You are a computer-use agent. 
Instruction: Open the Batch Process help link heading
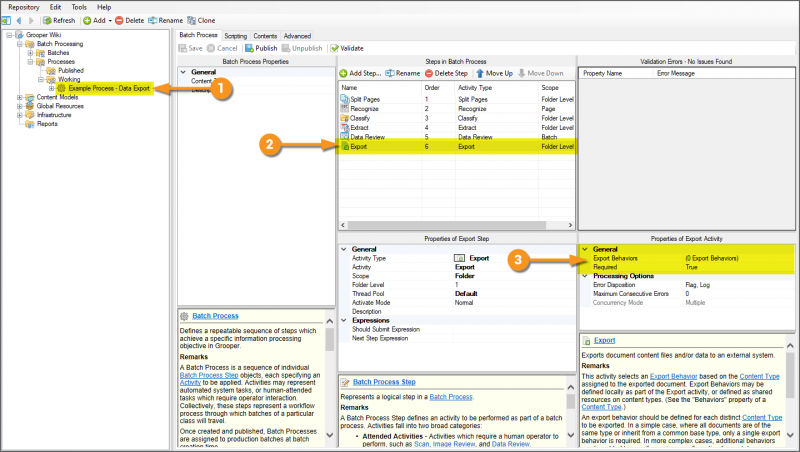215,316
